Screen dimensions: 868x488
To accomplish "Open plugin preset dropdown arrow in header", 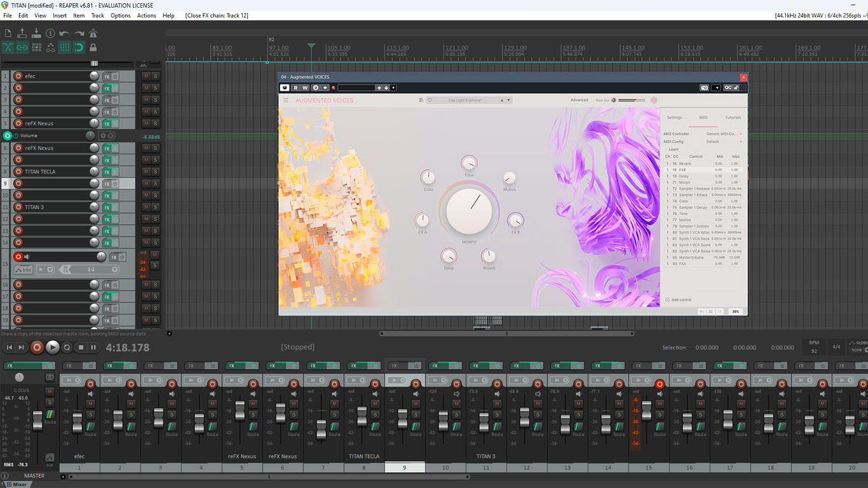I will (393, 88).
